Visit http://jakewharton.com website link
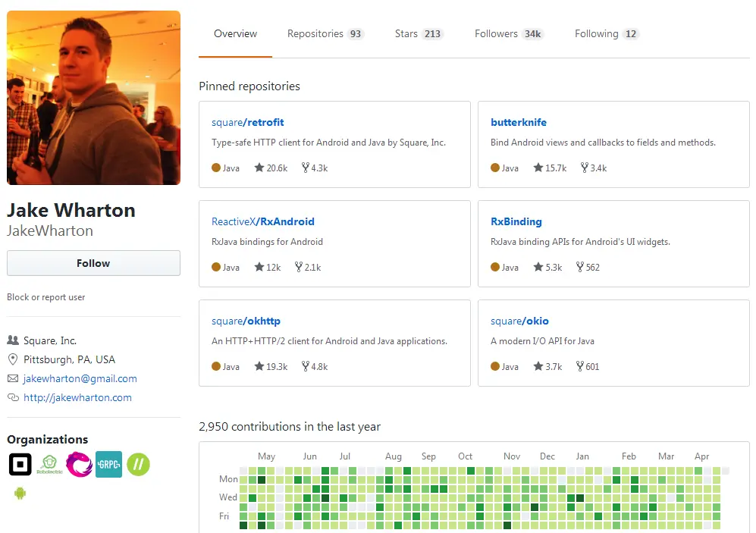The width and height of the screenshot is (756, 533). (x=77, y=397)
